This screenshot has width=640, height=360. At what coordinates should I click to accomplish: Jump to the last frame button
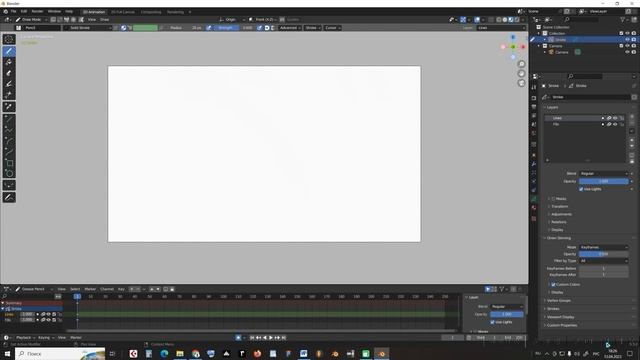point(284,338)
